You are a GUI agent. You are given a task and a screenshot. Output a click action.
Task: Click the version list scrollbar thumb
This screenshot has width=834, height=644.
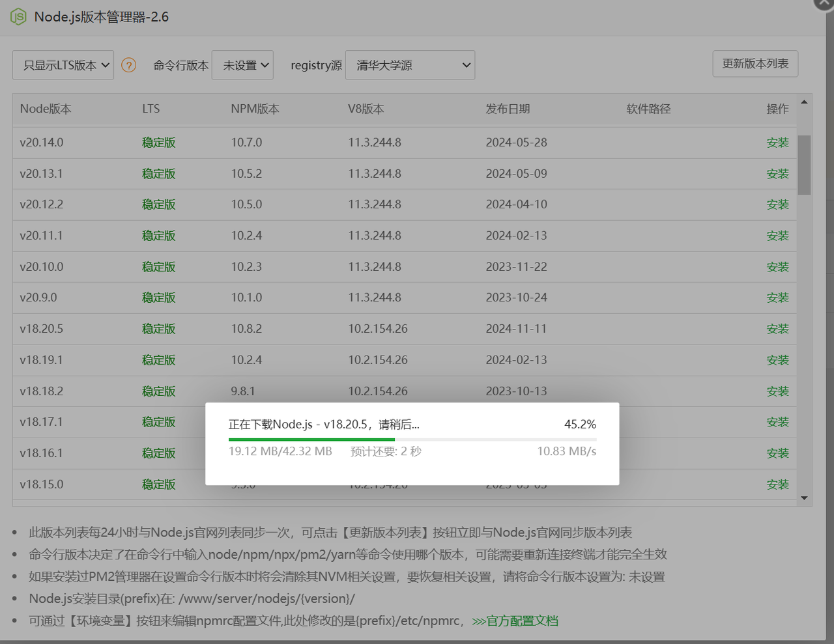tap(804, 165)
